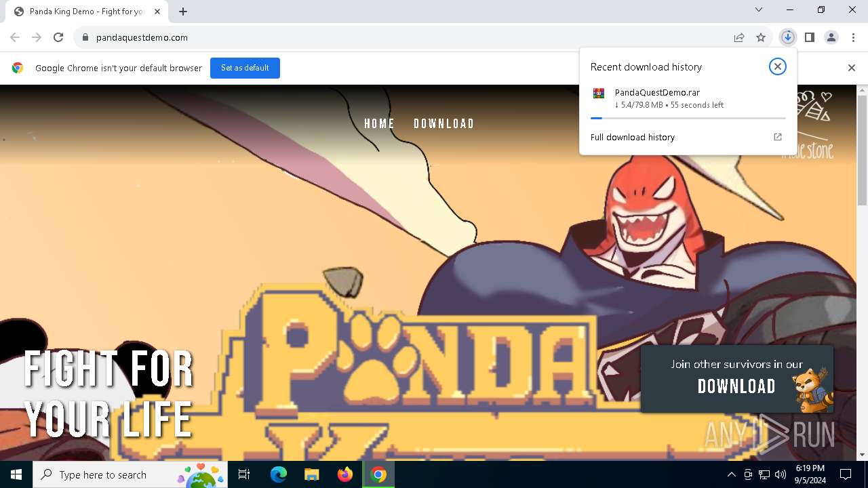868x488 pixels.
Task: Launch Firefox from the taskbar
Action: click(x=345, y=474)
